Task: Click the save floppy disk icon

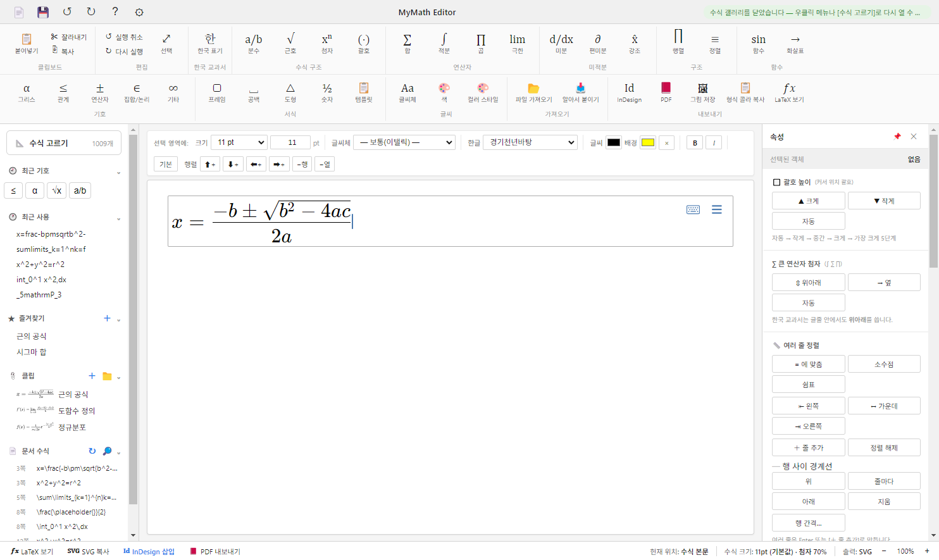Action: 42,12
